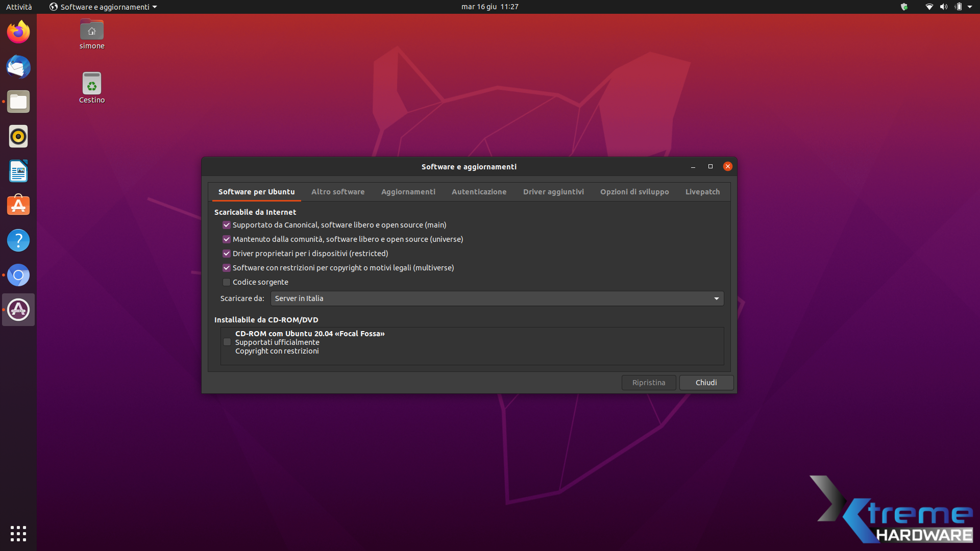Viewport: 980px width, 551px height.
Task: Open Software e aggiornamenti app menu
Action: point(104,7)
